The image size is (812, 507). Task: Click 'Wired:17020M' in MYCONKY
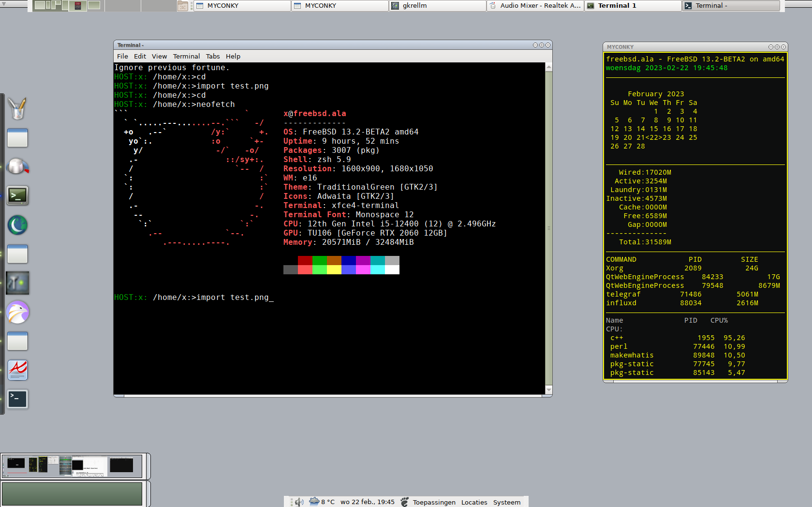tap(645, 172)
